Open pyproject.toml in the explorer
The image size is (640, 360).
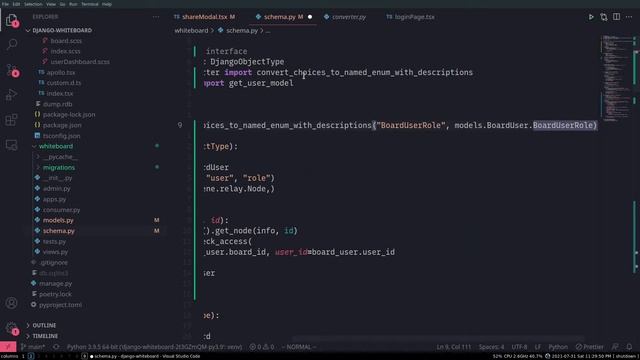click(x=60, y=304)
